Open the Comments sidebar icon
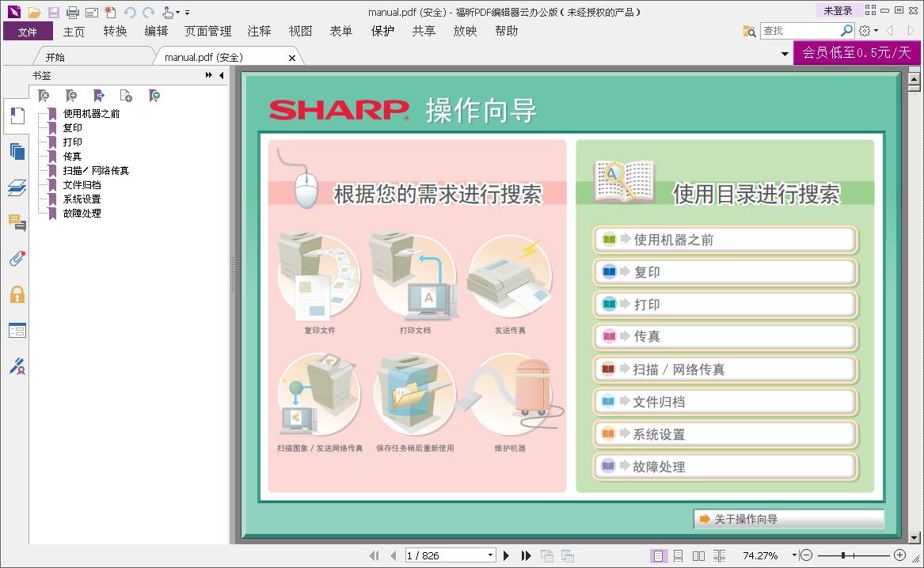 tap(17, 222)
